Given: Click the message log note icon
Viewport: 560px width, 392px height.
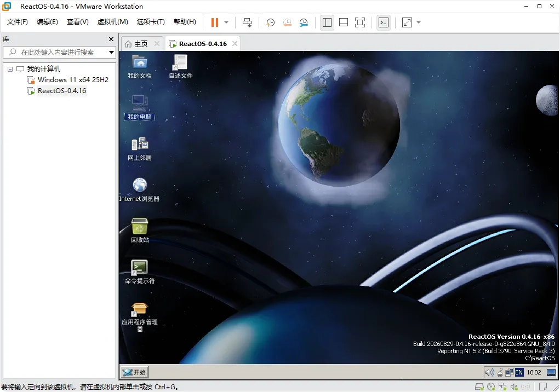Looking at the screenshot, I should coord(543,387).
